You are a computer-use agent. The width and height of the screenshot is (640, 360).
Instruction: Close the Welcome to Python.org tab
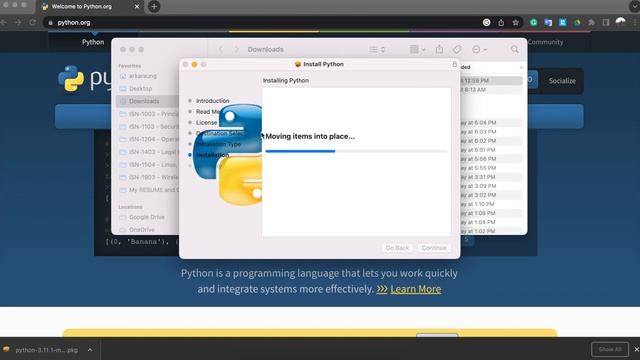pos(137,7)
